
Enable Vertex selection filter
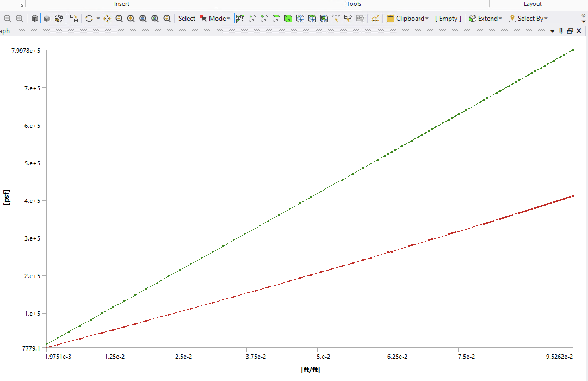[252, 19]
